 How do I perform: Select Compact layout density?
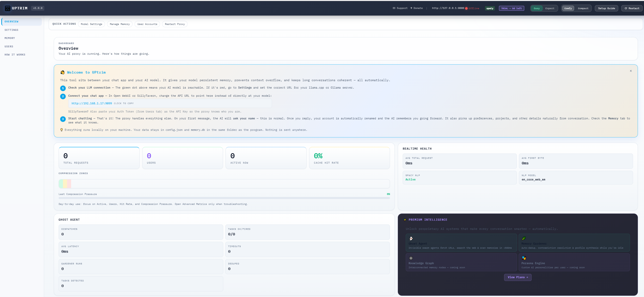583,8
